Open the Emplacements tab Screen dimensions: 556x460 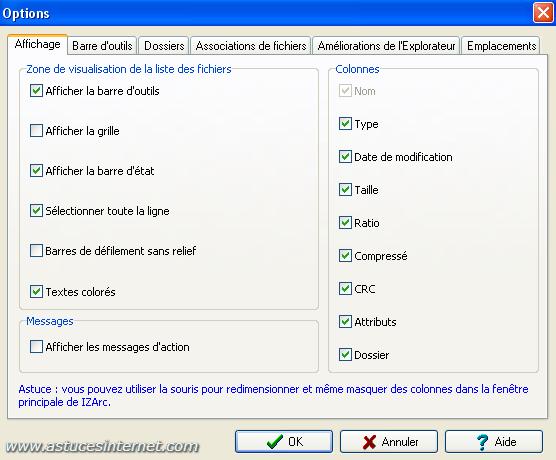501,46
